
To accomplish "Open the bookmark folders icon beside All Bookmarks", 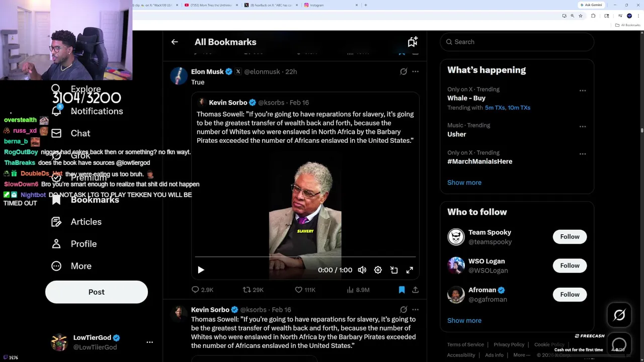I will click(413, 42).
